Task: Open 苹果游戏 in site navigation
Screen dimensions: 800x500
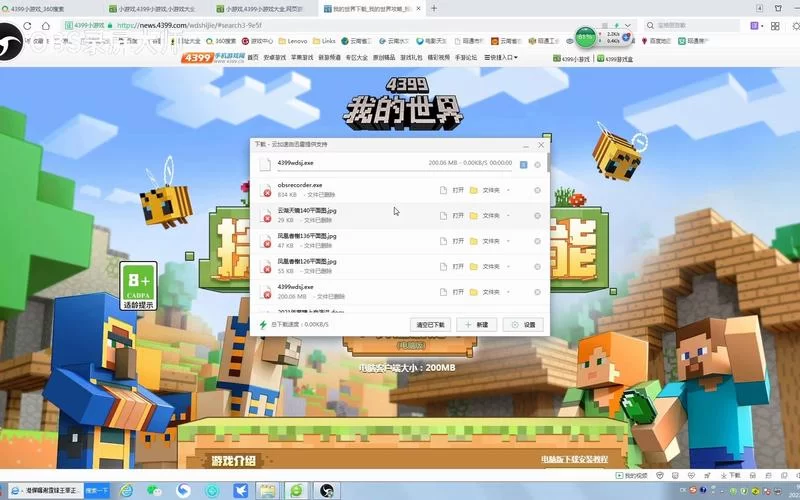Action: coord(302,58)
